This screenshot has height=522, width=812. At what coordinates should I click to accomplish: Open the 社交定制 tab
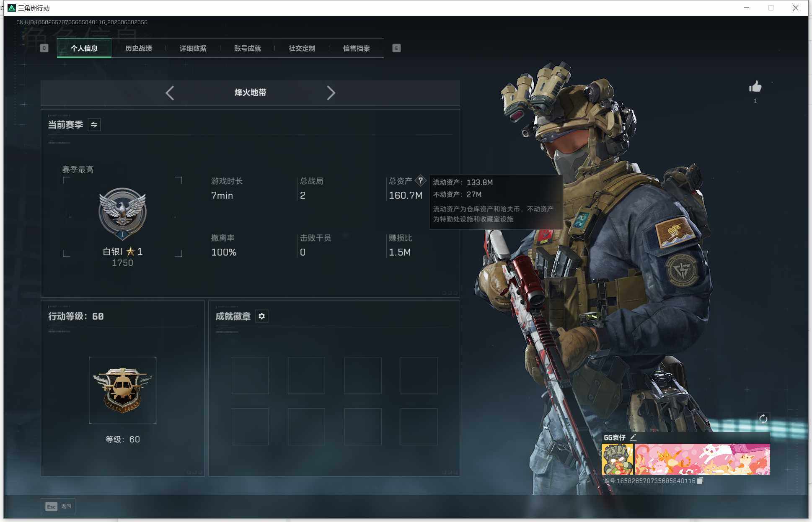click(x=302, y=48)
